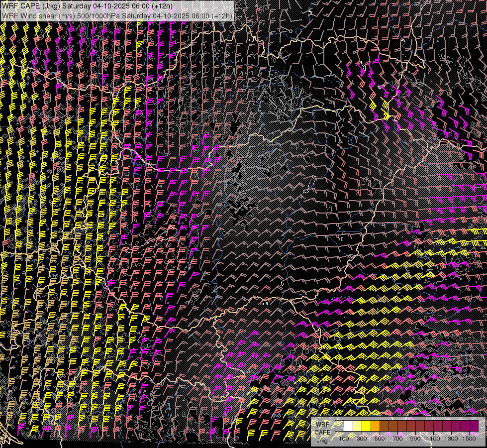Select the last purple swatch of the legend
The image size is (487, 448).
tap(474, 426)
